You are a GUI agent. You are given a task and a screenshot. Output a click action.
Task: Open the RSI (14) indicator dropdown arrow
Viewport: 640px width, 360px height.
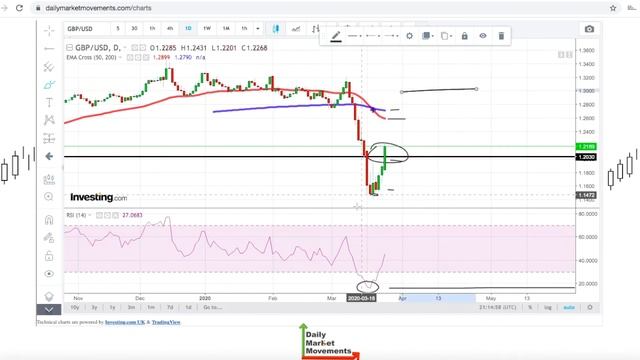click(x=89, y=215)
